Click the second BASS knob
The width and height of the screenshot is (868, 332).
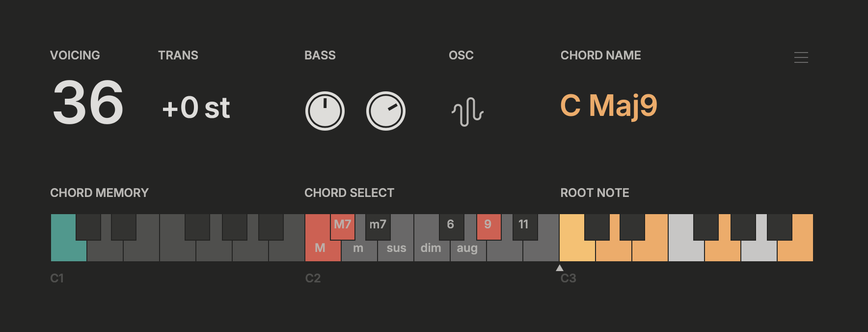(x=386, y=111)
